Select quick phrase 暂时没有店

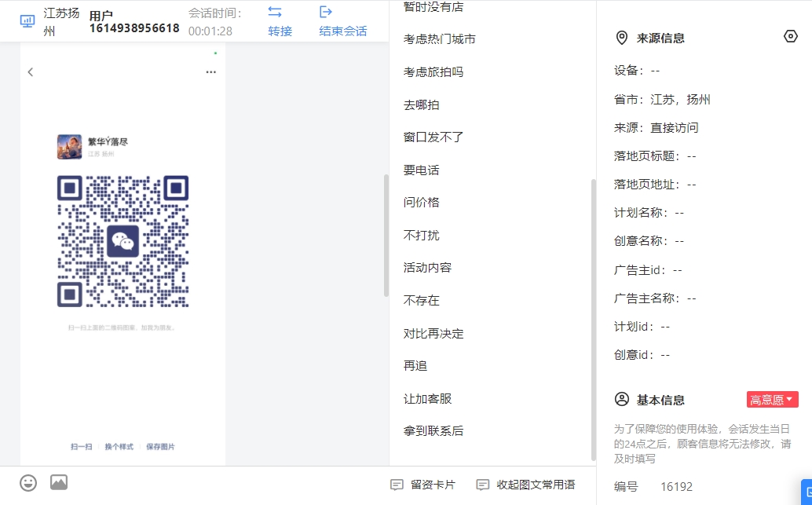pos(433,7)
